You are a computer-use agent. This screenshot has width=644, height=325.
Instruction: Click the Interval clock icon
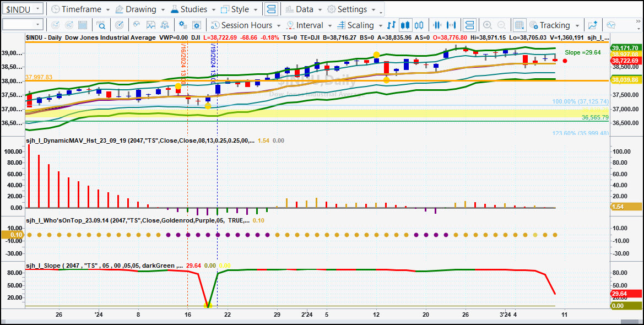290,25
